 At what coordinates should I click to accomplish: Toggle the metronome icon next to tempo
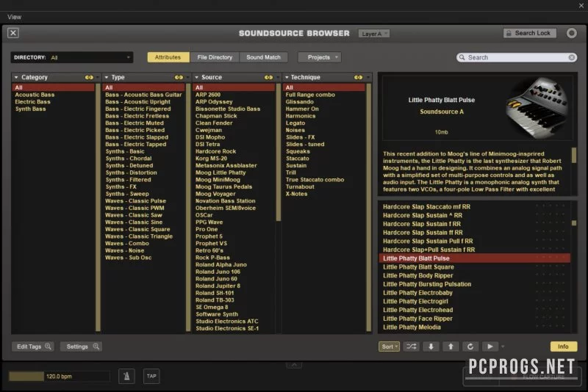[126, 377]
